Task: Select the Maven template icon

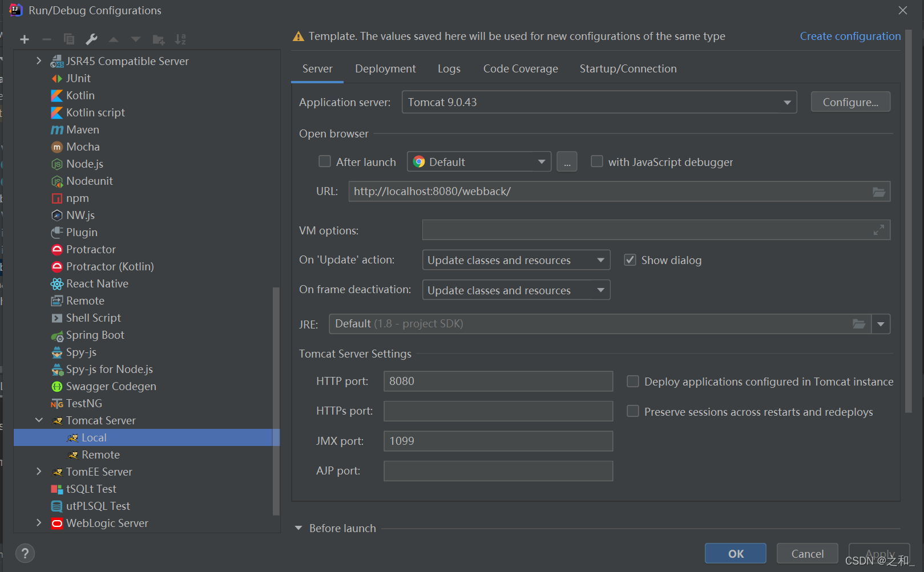Action: click(57, 129)
